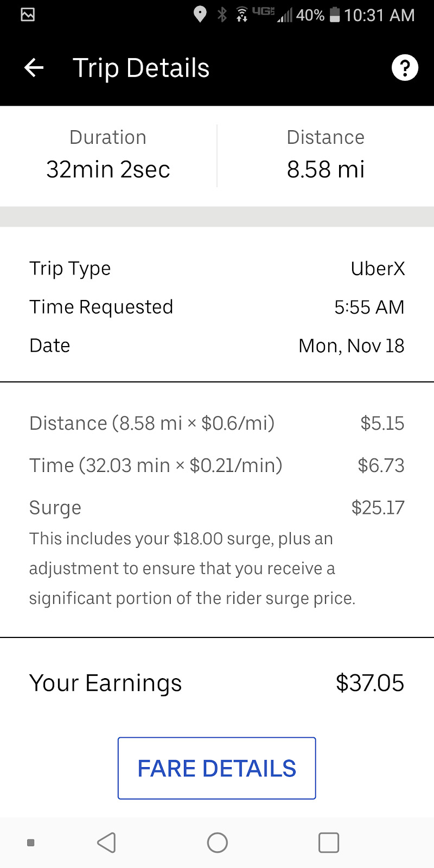Tap the image notification icon in status bar

(x=28, y=15)
